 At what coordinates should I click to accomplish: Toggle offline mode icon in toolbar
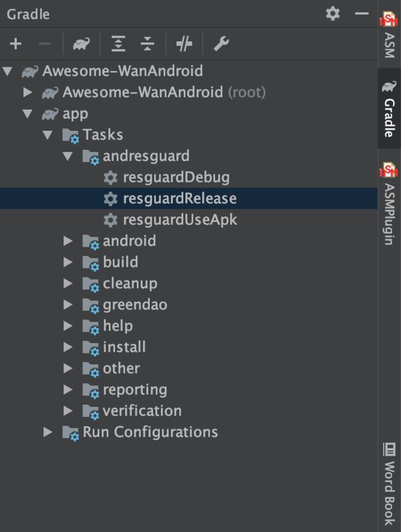click(x=184, y=44)
